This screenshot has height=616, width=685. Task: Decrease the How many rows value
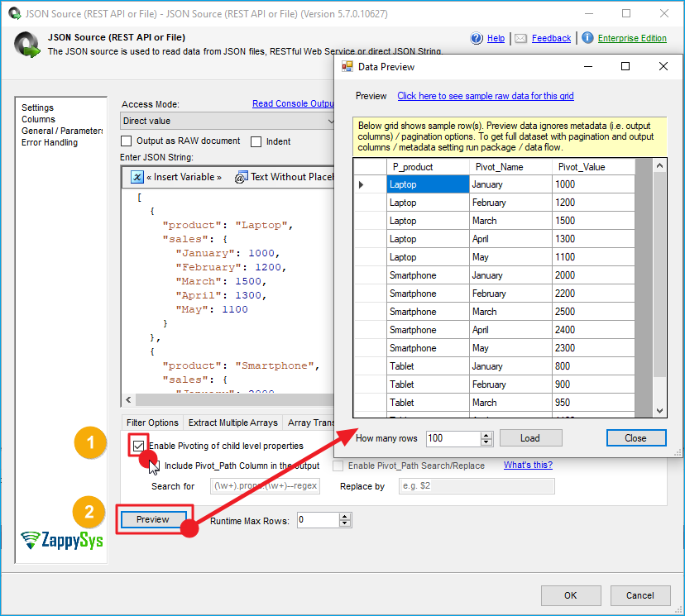[486, 442]
